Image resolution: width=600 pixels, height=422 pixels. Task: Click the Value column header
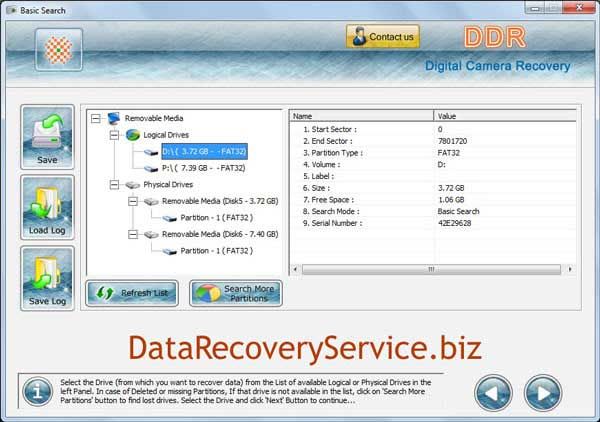pos(505,116)
